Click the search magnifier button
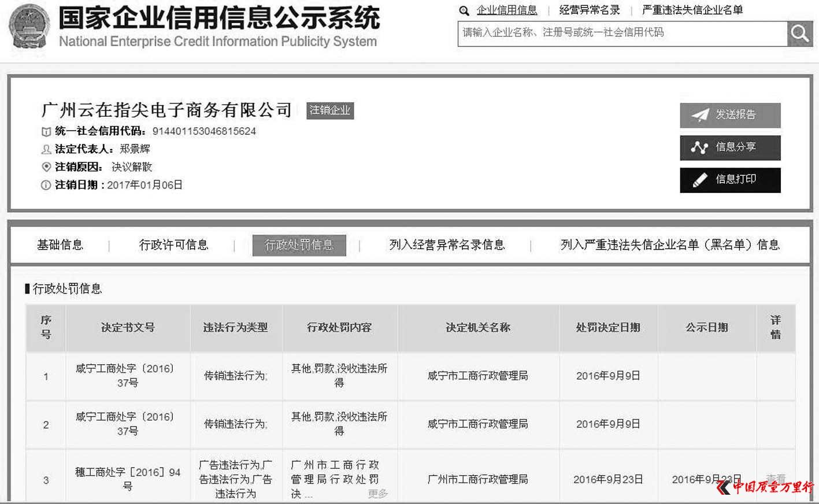The height and width of the screenshot is (504, 819). tap(800, 34)
